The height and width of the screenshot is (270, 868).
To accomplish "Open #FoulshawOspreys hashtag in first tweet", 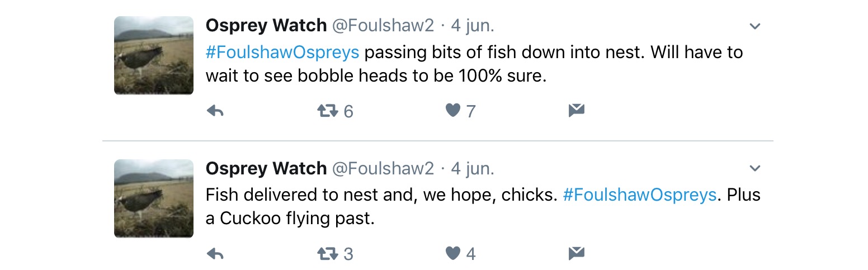I will [x=282, y=53].
